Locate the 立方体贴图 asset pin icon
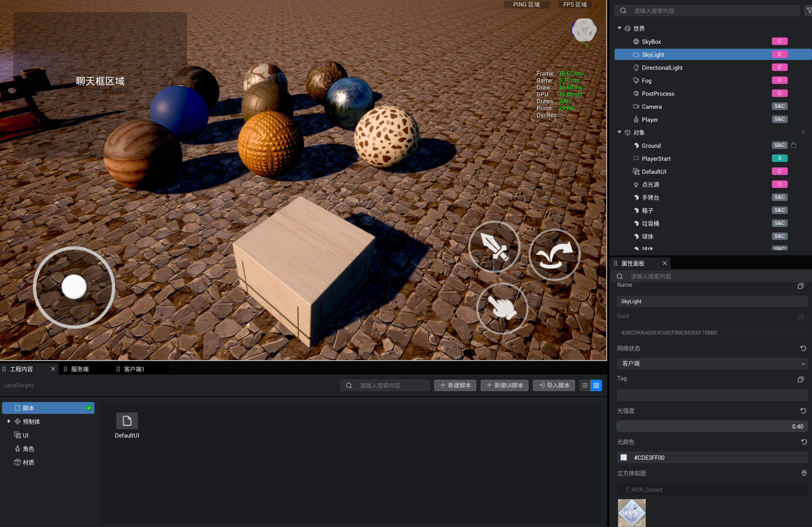This screenshot has height=527, width=812. (x=804, y=473)
